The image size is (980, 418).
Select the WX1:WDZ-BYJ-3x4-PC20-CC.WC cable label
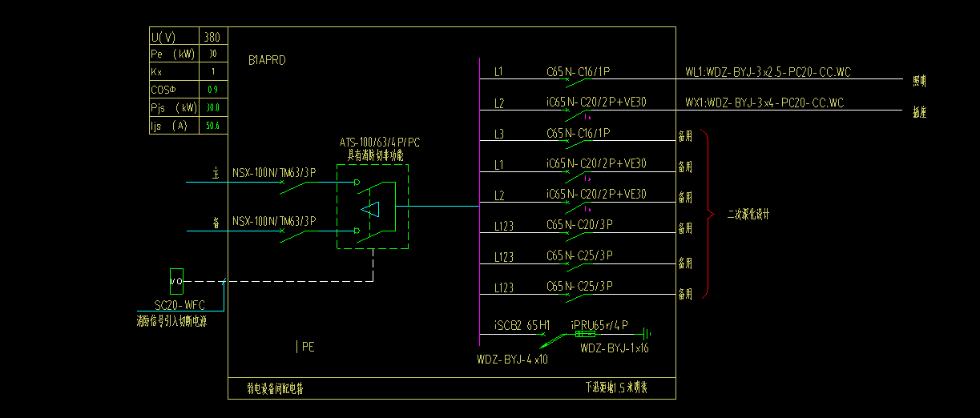764,102
